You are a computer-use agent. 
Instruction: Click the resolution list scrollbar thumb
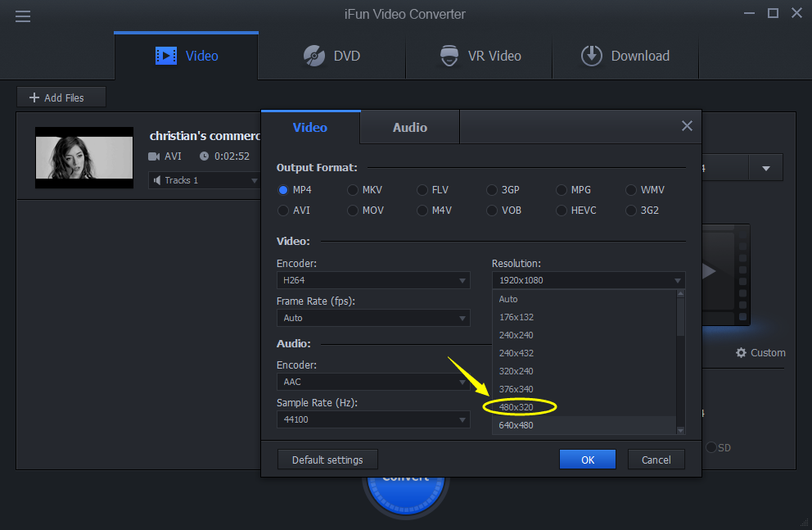[680, 317]
